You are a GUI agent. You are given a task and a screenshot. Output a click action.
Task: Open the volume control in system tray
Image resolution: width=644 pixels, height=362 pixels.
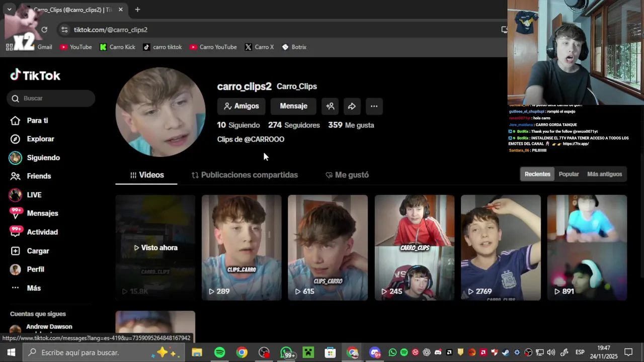(x=551, y=352)
